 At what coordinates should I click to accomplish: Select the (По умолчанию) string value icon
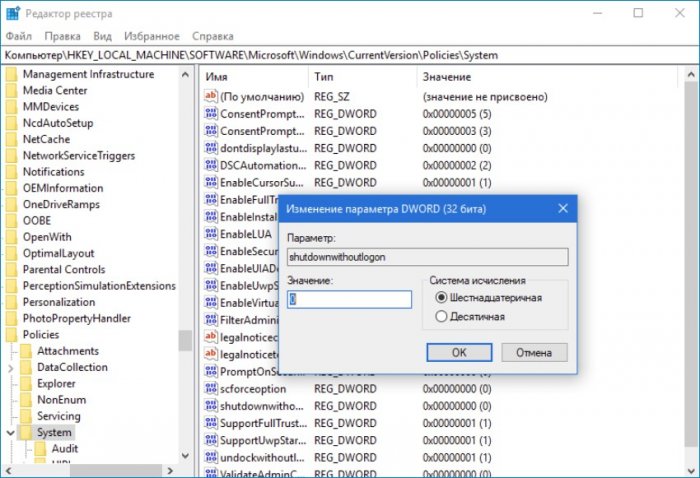pyautogui.click(x=211, y=97)
